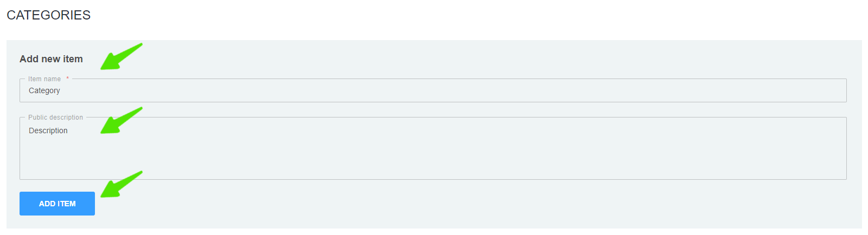This screenshot has width=868, height=235.
Task: Click the ADD ITEM button
Action: tap(57, 204)
